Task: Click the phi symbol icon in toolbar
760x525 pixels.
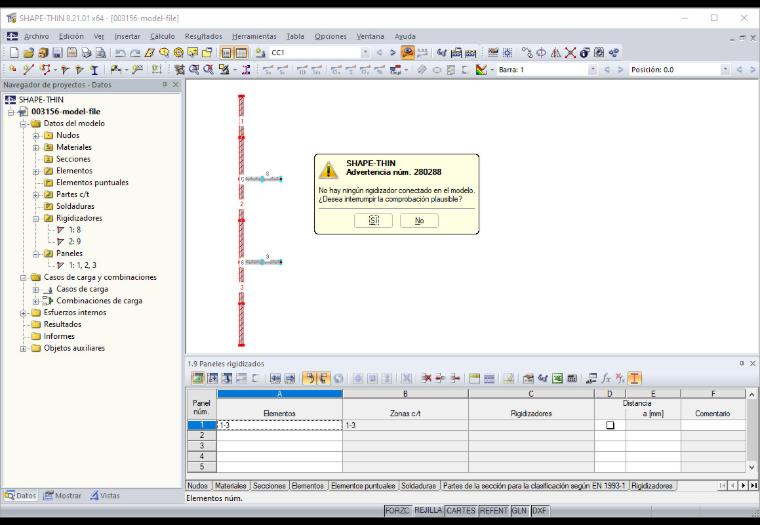Action: point(541,53)
